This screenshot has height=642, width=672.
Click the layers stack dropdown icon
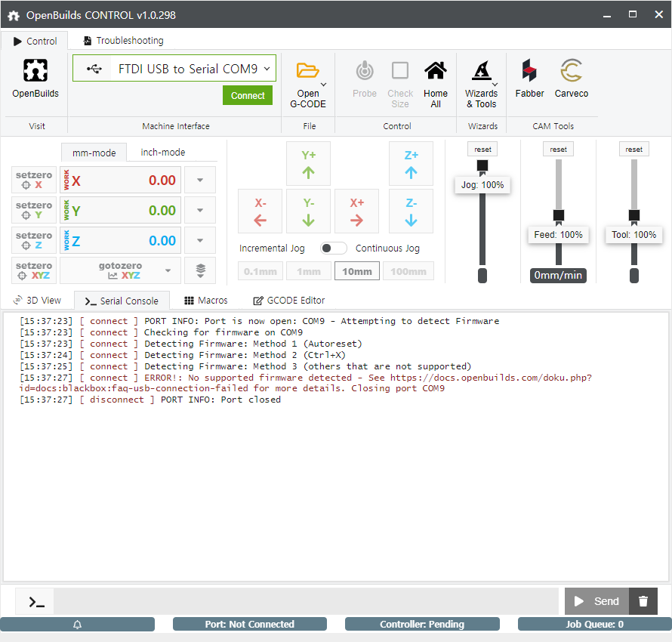[200, 270]
